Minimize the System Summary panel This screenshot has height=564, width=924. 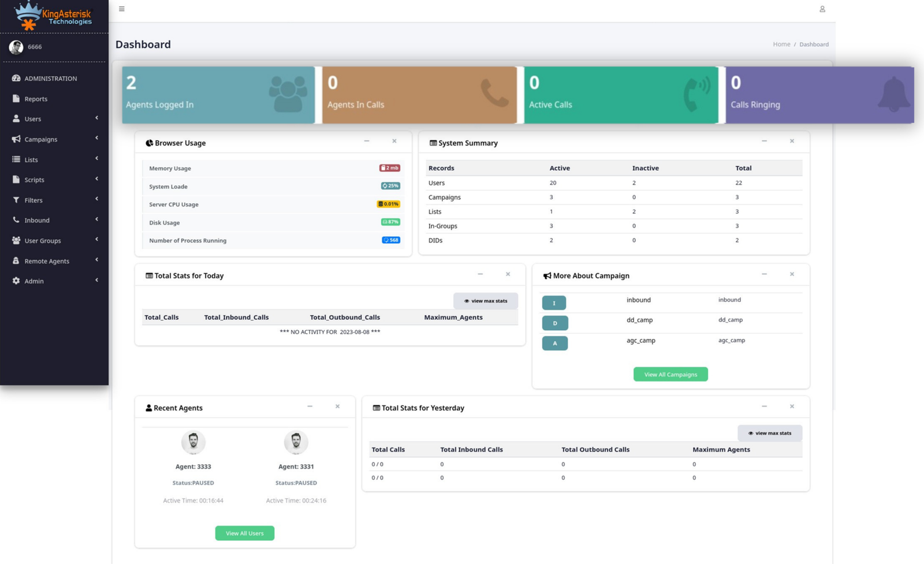click(764, 141)
